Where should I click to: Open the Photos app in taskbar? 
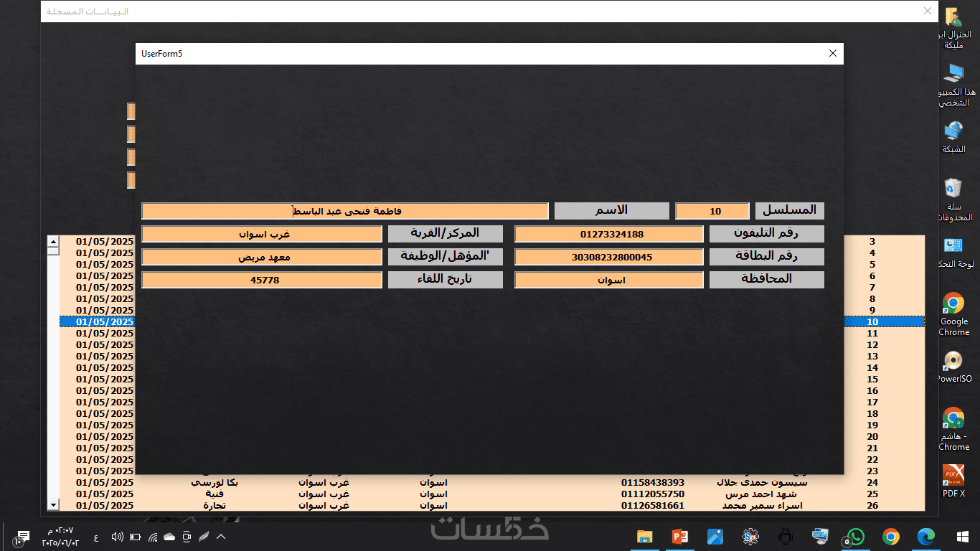715,536
